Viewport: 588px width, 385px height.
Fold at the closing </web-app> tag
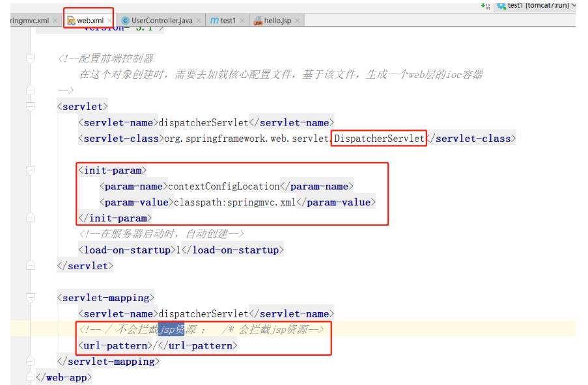(31, 377)
